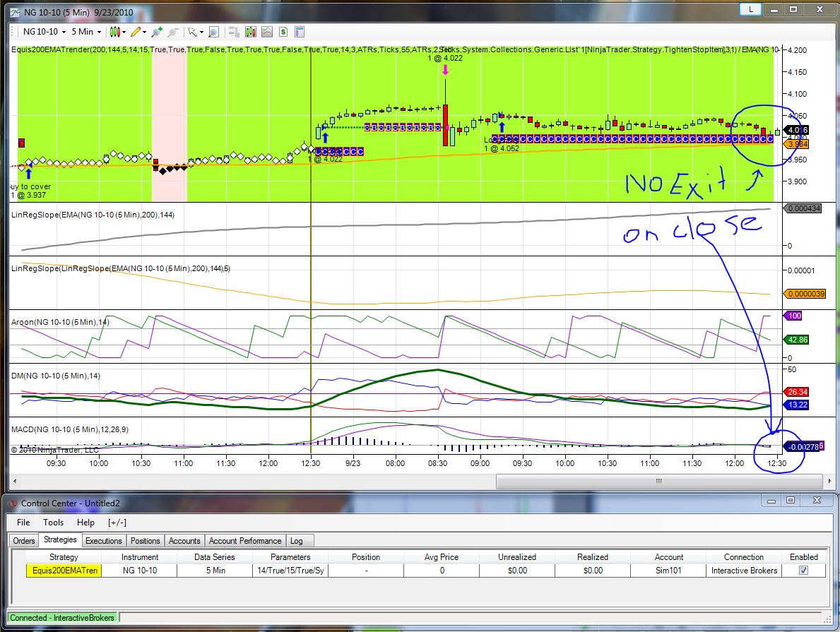Image resolution: width=840 pixels, height=632 pixels.
Task: Expand the chart style dropdown arrow
Action: click(124, 32)
